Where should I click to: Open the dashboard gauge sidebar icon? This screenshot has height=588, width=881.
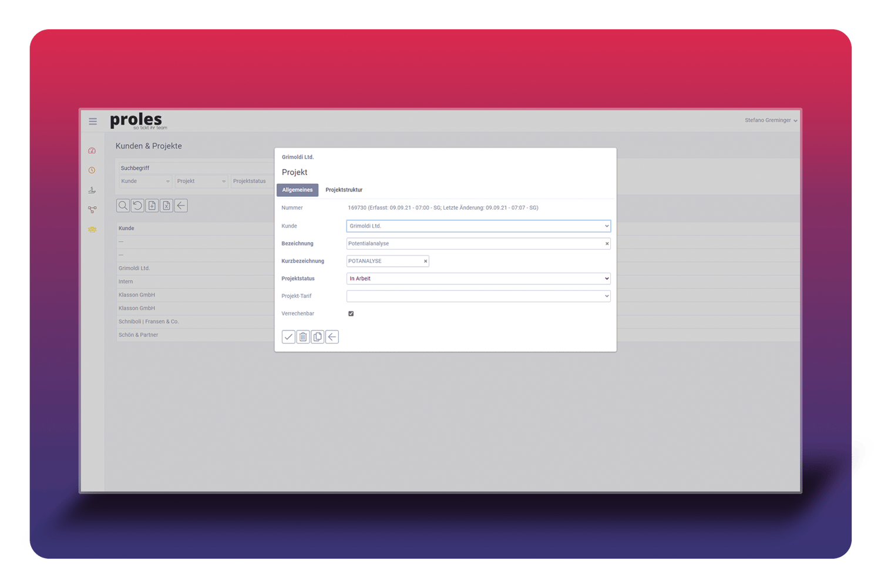92,151
